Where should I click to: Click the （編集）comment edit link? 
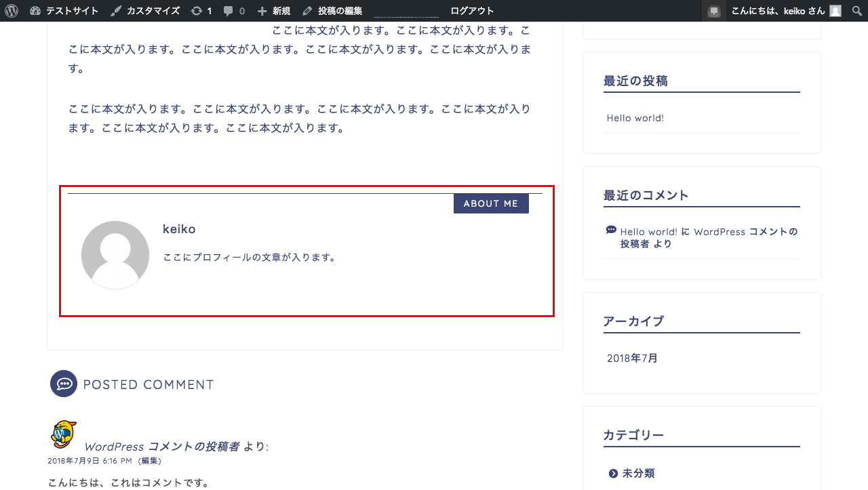(149, 461)
